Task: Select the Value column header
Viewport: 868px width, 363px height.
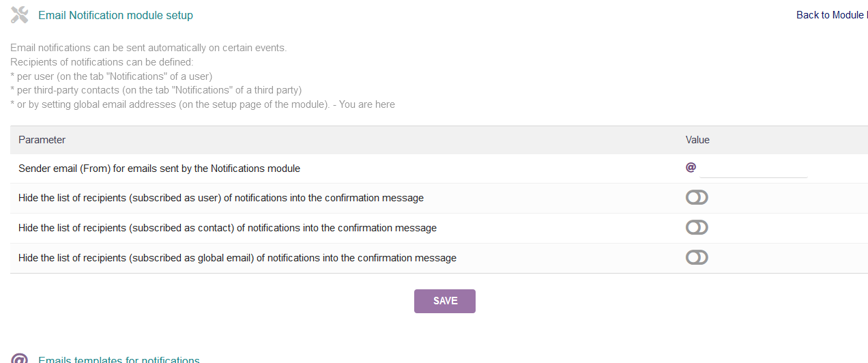Action: pos(697,140)
